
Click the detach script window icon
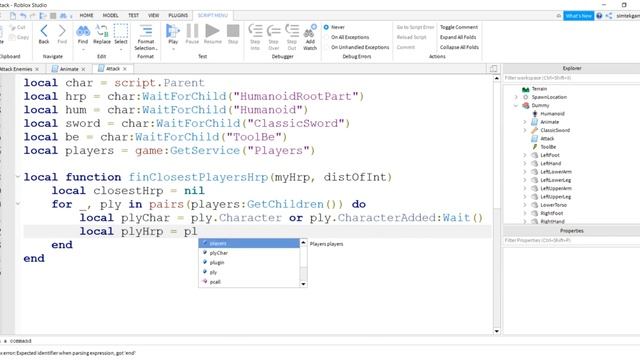click(x=493, y=69)
